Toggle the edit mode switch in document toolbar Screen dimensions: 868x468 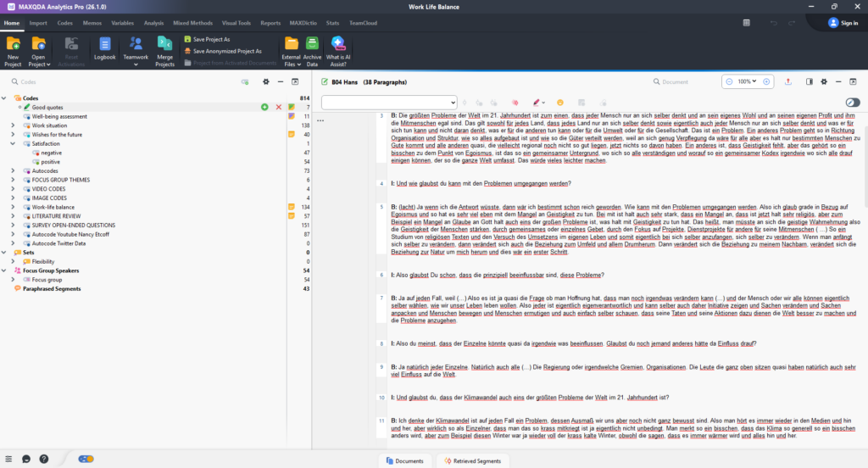coord(853,103)
